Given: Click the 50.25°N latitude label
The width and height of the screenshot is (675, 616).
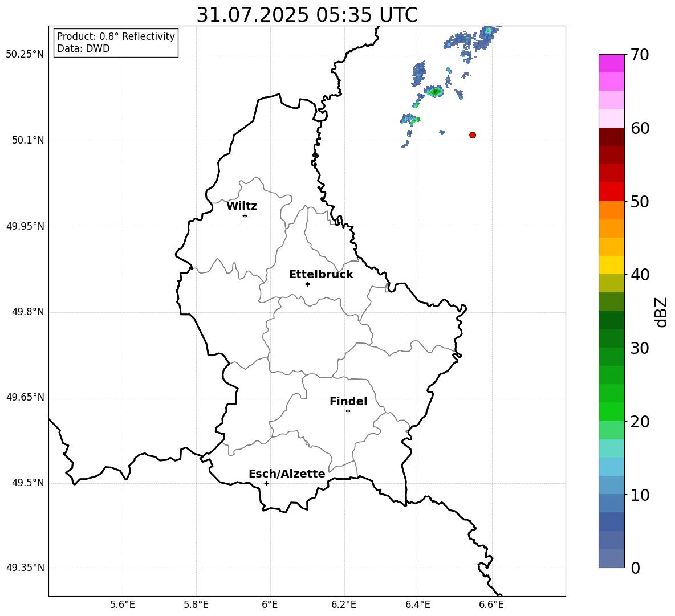Looking at the screenshot, I should click(x=25, y=55).
